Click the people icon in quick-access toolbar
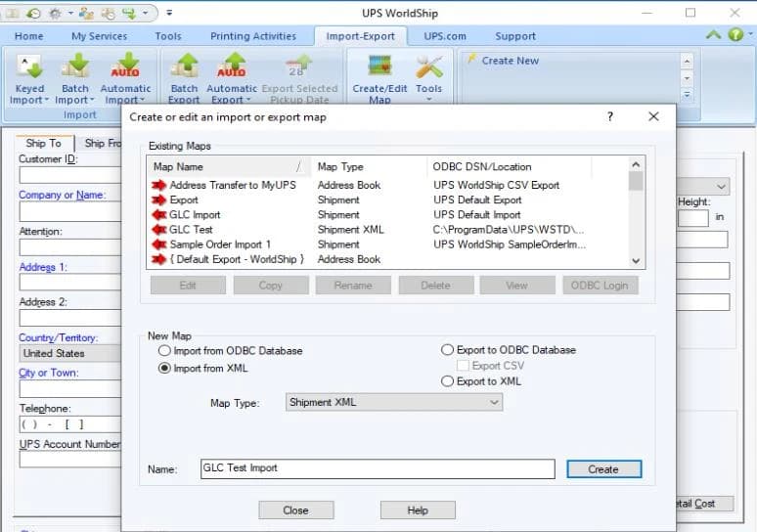Screen dimensions: 757x532 coord(86,13)
